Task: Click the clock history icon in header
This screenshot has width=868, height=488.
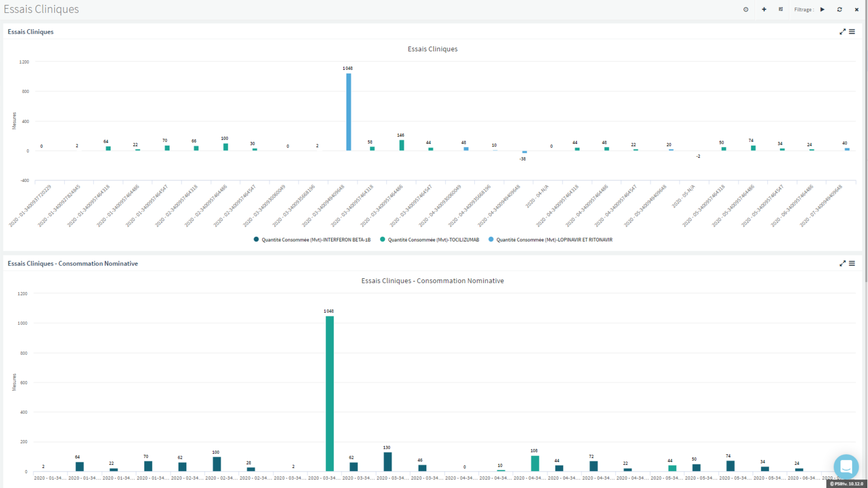Action: coord(746,10)
